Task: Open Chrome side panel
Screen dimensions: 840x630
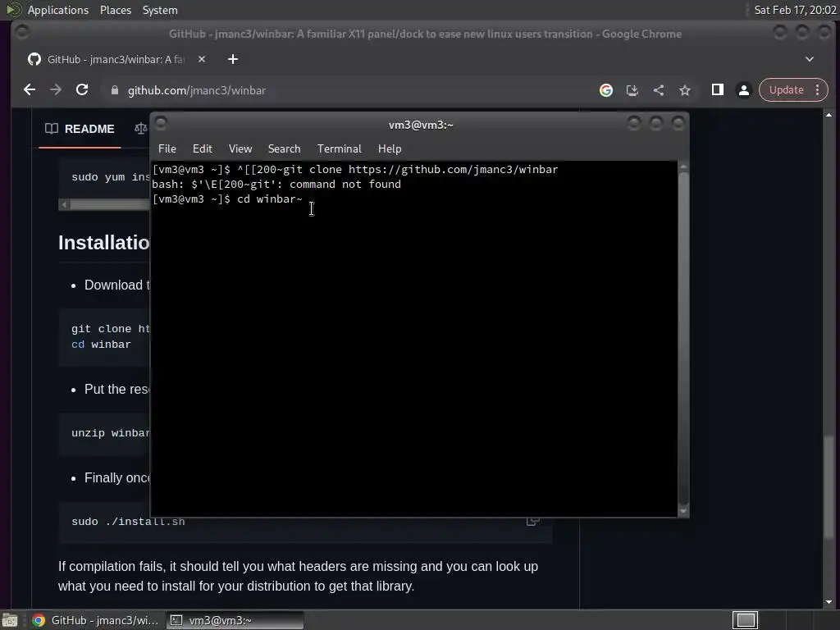Action: [x=717, y=90]
